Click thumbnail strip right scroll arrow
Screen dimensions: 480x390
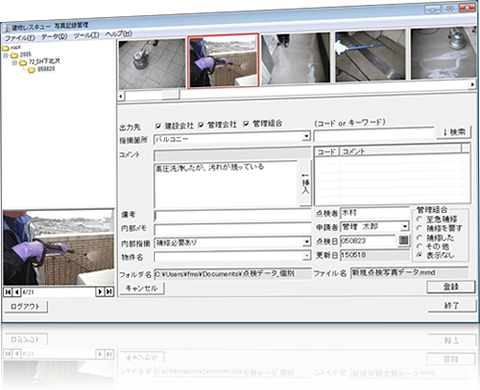click(472, 84)
